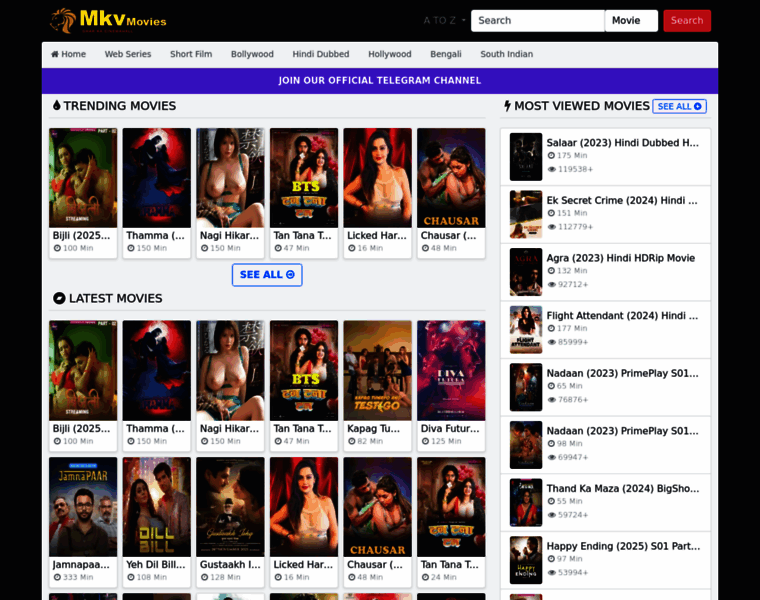
Task: Click the Most Viewed lightning icon
Action: coord(507,106)
